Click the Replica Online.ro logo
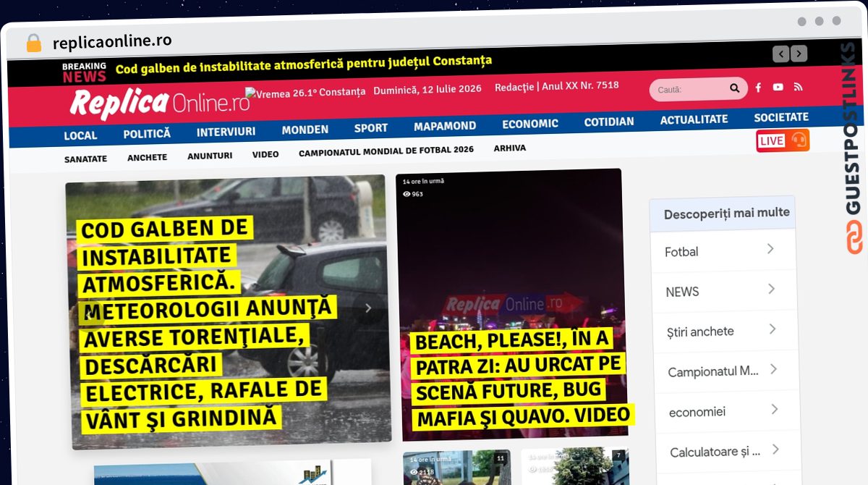868x485 pixels. click(159, 104)
